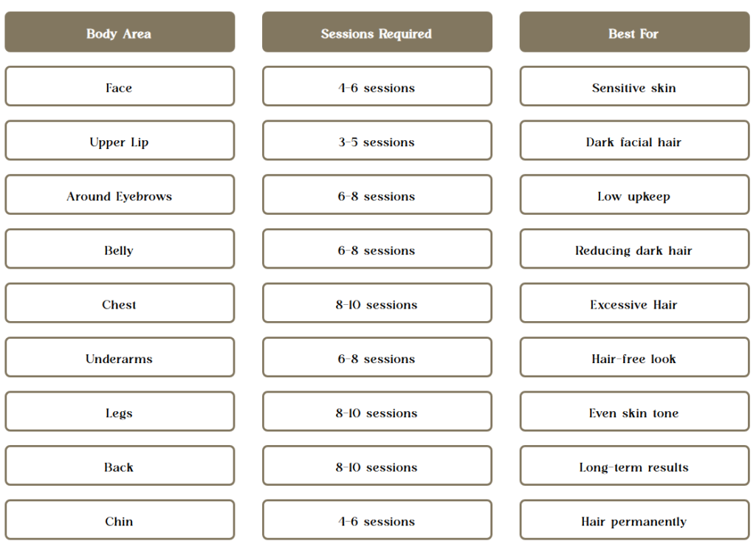The height and width of the screenshot is (544, 756).
Task: Choose the Excessive Hair cell
Action: pos(633,304)
